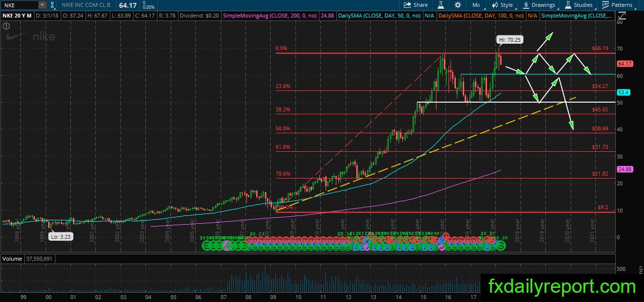This screenshot has height=302, width=644.
Task: Click SimpleMovingAvg (CLOSE, 200, 0, no) study label
Action: coord(270,16)
